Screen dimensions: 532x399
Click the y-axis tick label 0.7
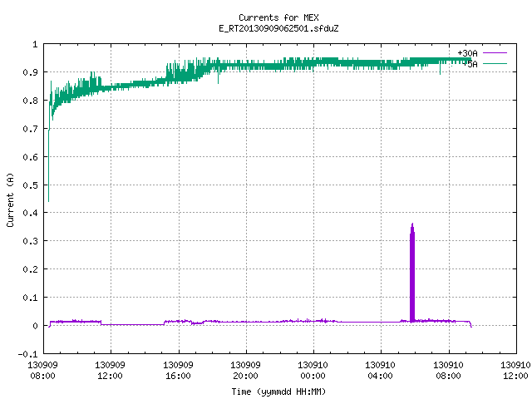(30, 129)
